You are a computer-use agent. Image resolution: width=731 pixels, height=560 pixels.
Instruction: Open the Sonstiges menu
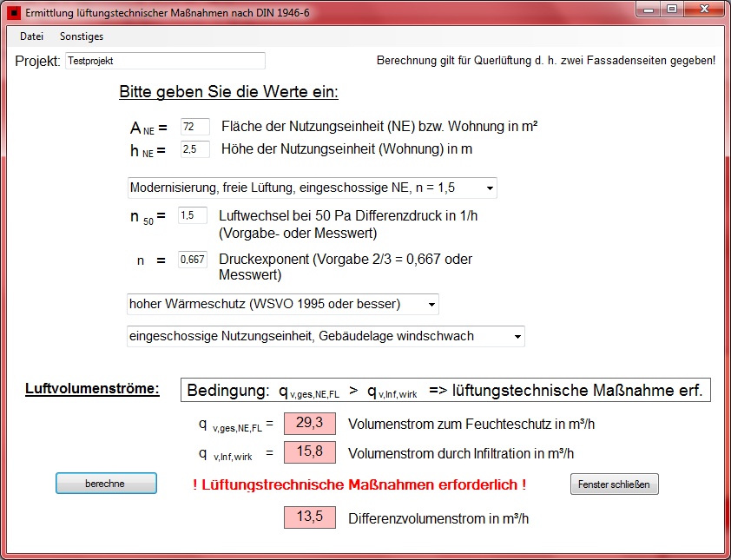[x=82, y=36]
